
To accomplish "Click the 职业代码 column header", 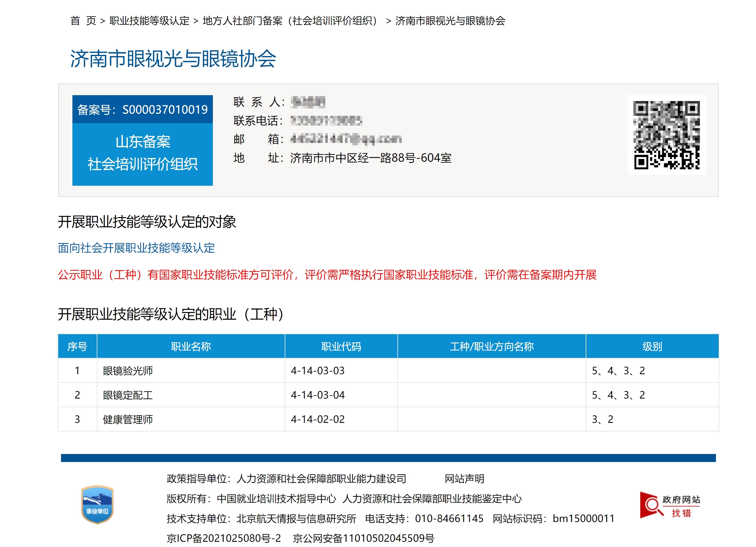I will (341, 346).
